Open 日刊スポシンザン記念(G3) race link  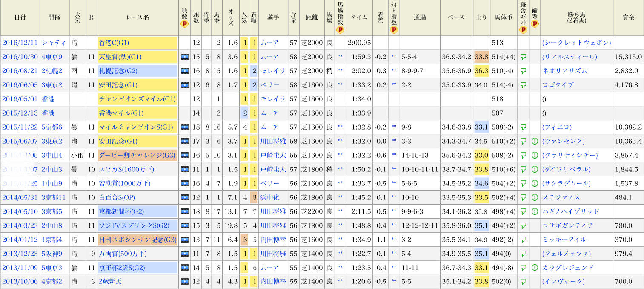[x=137, y=240]
